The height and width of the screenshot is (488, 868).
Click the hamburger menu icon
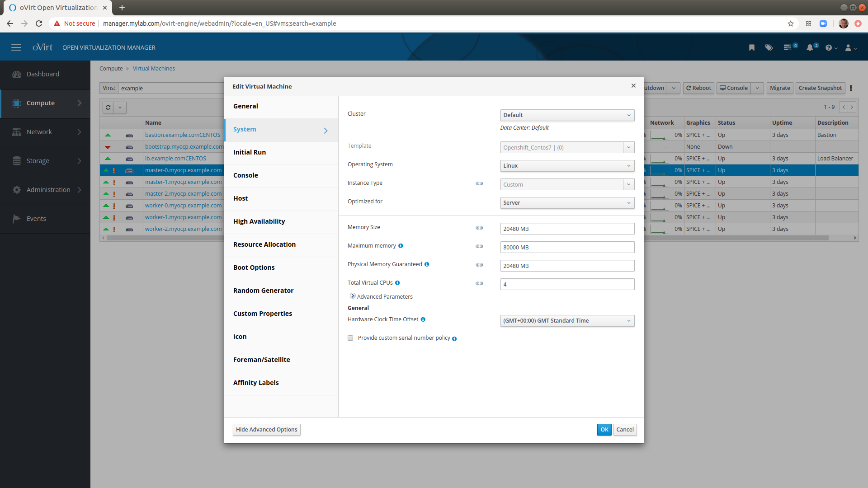coord(16,47)
